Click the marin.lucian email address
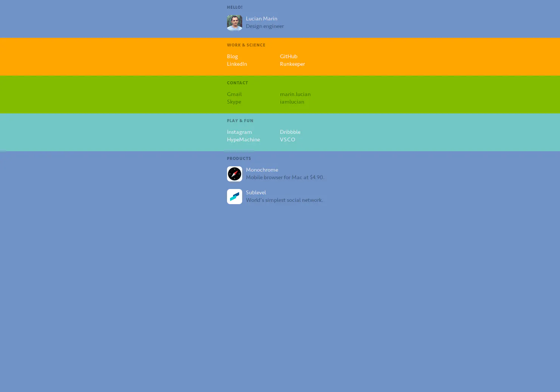 [295, 94]
